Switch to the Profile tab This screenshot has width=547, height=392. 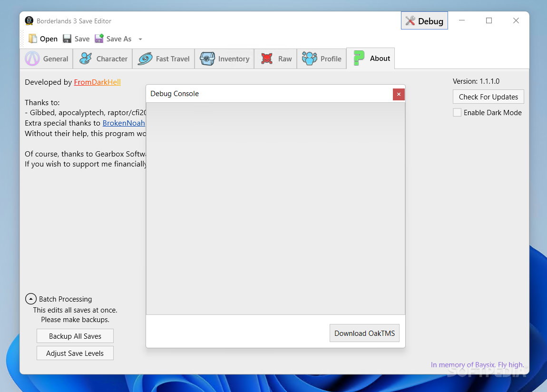tap(321, 59)
